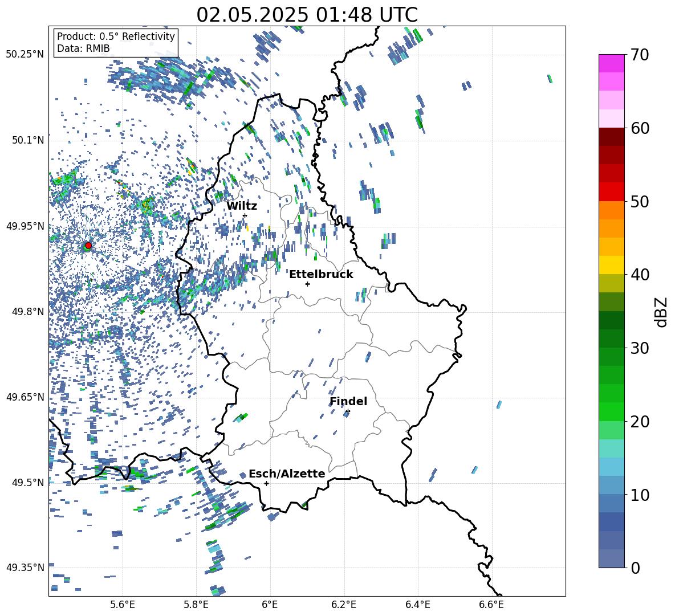675x616 pixels.
Task: Click the Findel location label
Action: pos(348,401)
